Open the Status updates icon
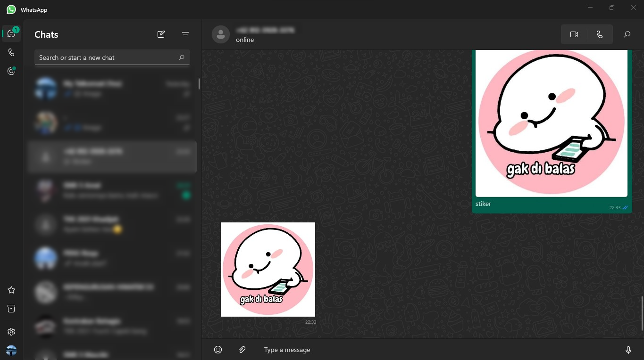Image resolution: width=644 pixels, height=360 pixels. [x=11, y=71]
